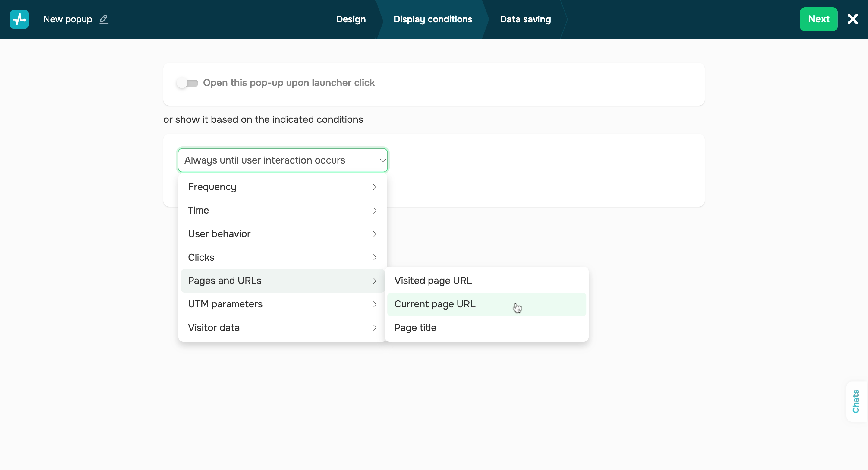
Task: Open the display frequency dropdown
Action: coord(282,160)
